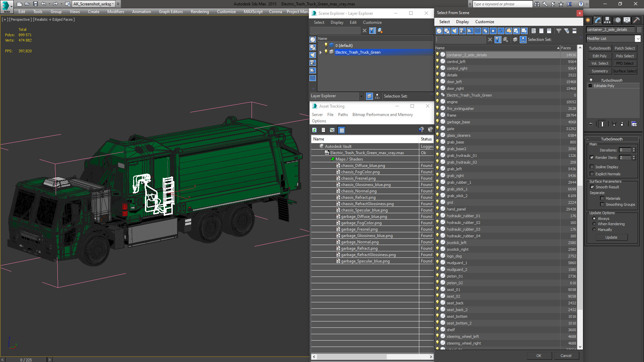Click Iterations spinner arrows
Viewport: 644px width, 362px height.
point(634,150)
